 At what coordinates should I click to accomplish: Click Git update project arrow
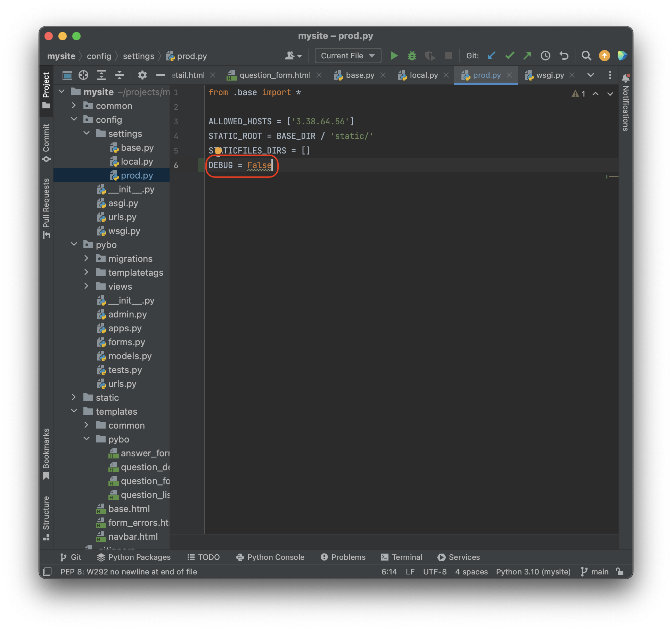tap(491, 56)
